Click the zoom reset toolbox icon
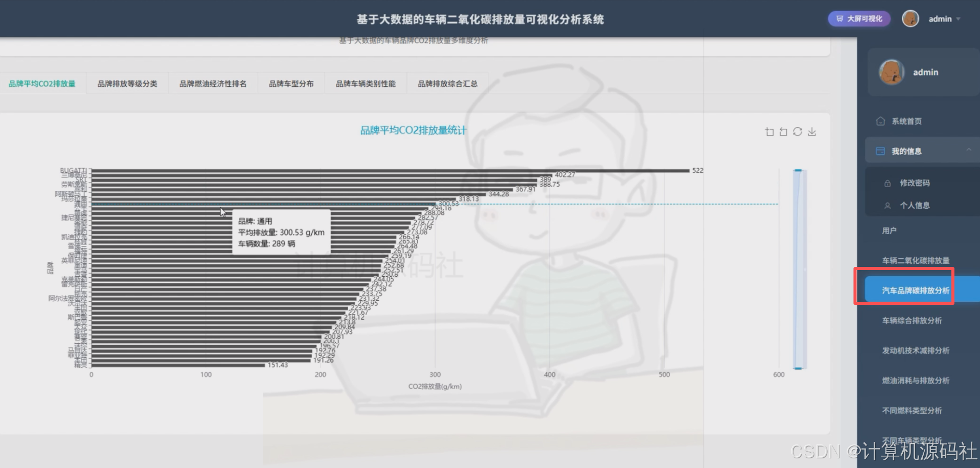 click(x=783, y=132)
